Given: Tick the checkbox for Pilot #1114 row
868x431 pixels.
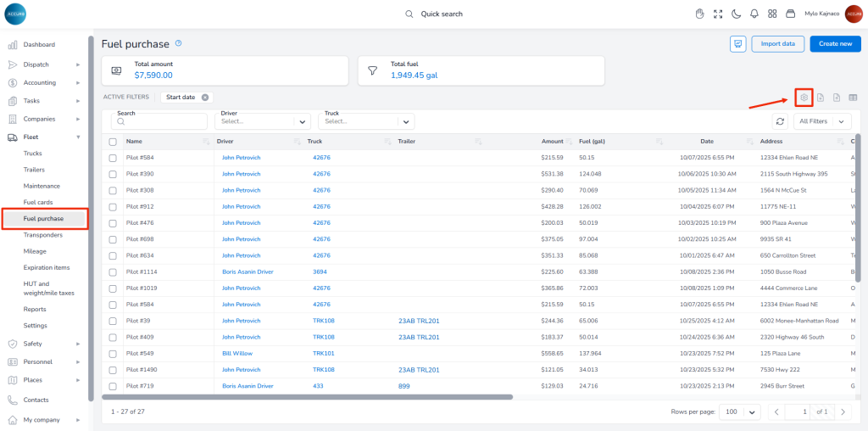Looking at the screenshot, I should pyautogui.click(x=113, y=271).
